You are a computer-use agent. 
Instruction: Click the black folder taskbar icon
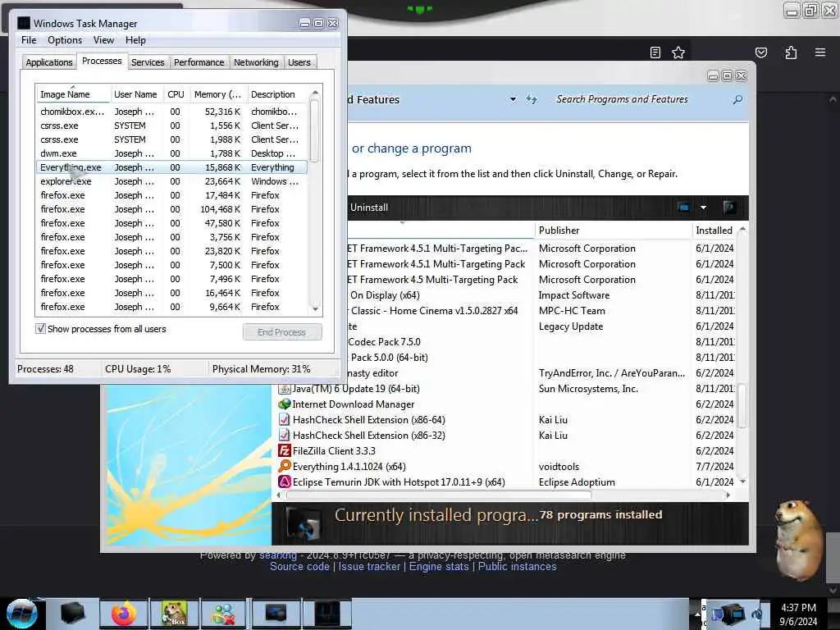tap(73, 614)
